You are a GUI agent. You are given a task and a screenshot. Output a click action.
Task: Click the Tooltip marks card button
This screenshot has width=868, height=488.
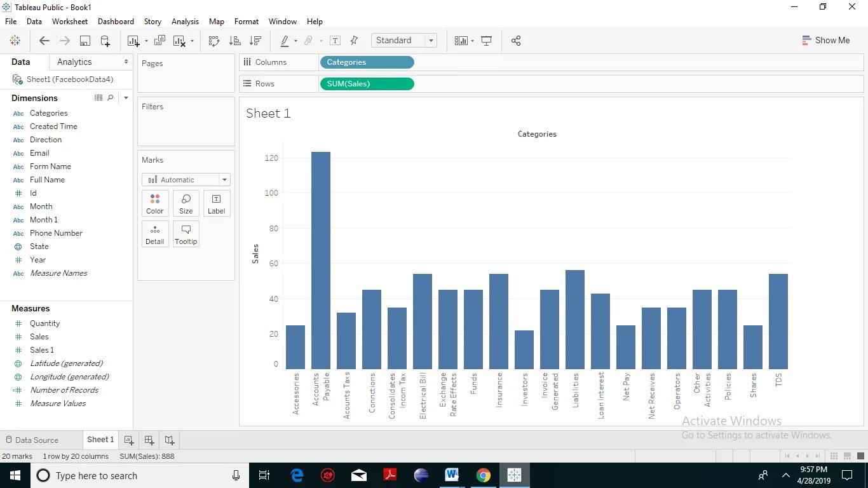point(186,234)
